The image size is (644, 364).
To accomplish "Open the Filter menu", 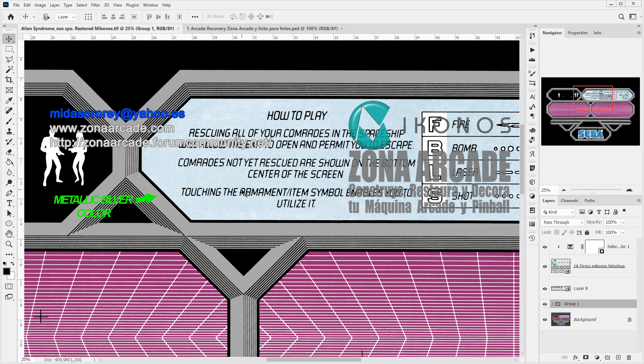I will [96, 5].
